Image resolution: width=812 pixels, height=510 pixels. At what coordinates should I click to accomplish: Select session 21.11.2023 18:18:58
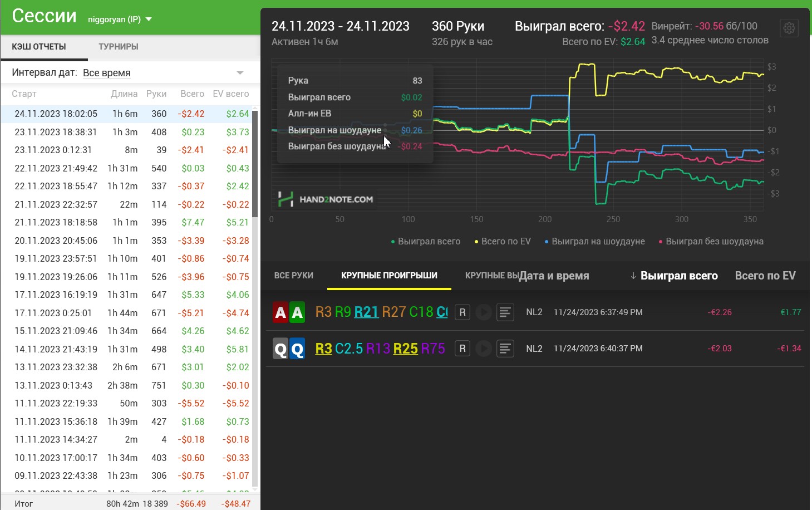tap(127, 222)
